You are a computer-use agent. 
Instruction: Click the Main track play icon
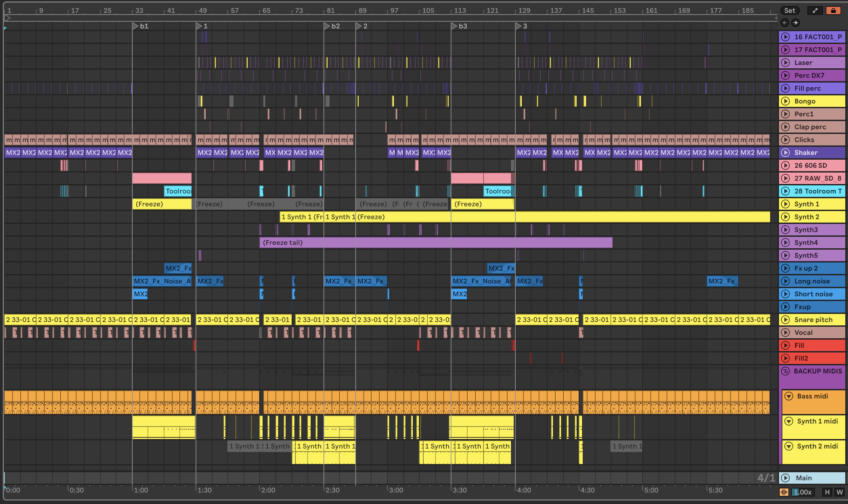785,478
